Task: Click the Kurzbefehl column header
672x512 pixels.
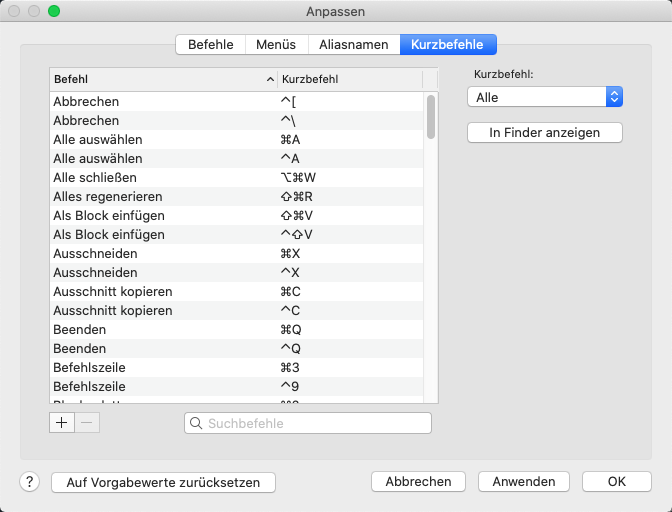Action: tap(350, 78)
